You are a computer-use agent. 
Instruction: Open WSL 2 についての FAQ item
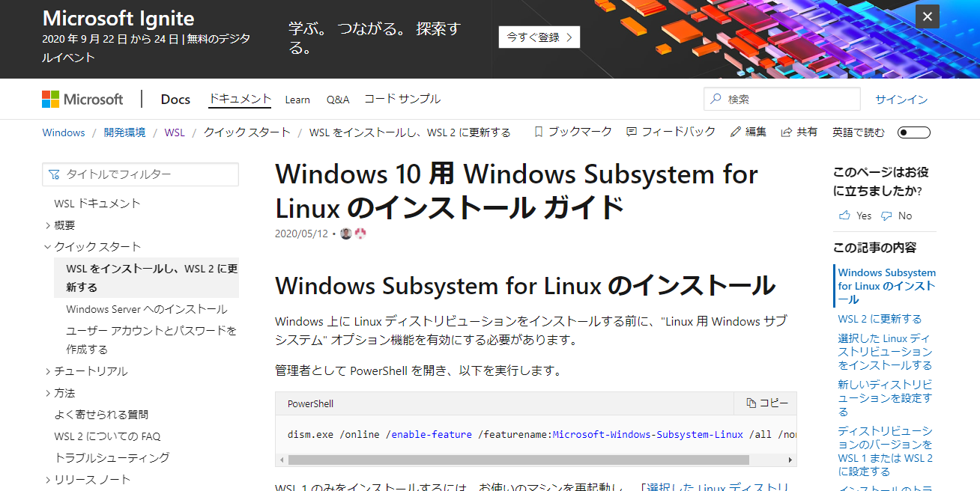[107, 436]
